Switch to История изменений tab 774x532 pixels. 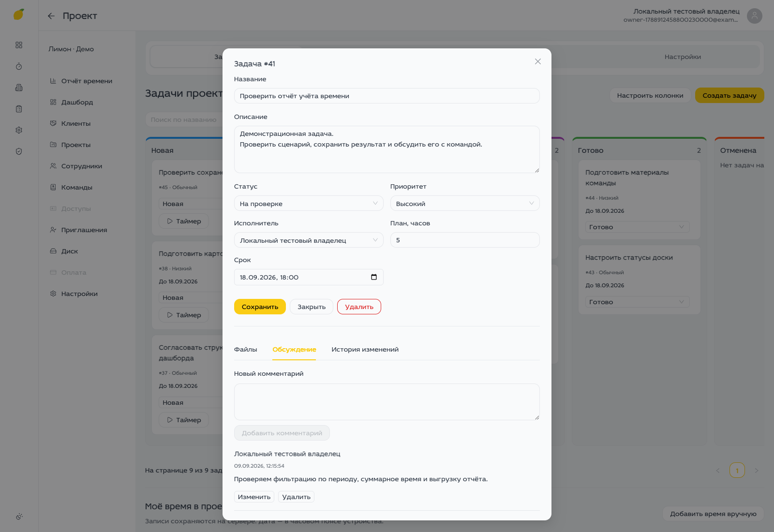(x=365, y=349)
